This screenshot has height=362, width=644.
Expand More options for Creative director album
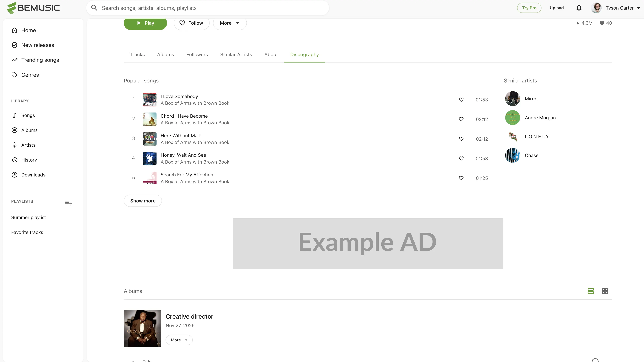tap(179, 340)
